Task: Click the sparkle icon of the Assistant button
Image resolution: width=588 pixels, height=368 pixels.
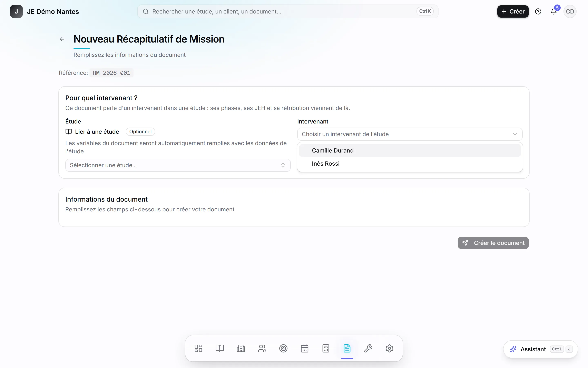Action: click(x=513, y=349)
